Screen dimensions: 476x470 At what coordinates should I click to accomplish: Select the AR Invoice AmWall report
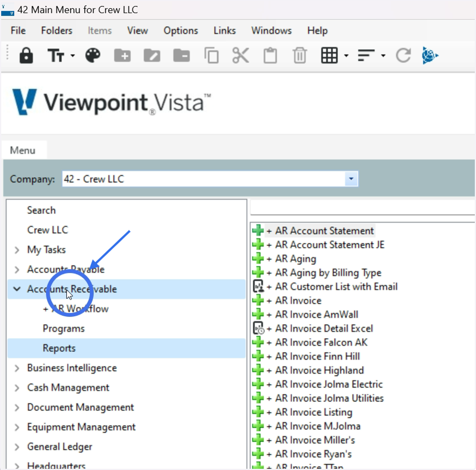(x=317, y=314)
